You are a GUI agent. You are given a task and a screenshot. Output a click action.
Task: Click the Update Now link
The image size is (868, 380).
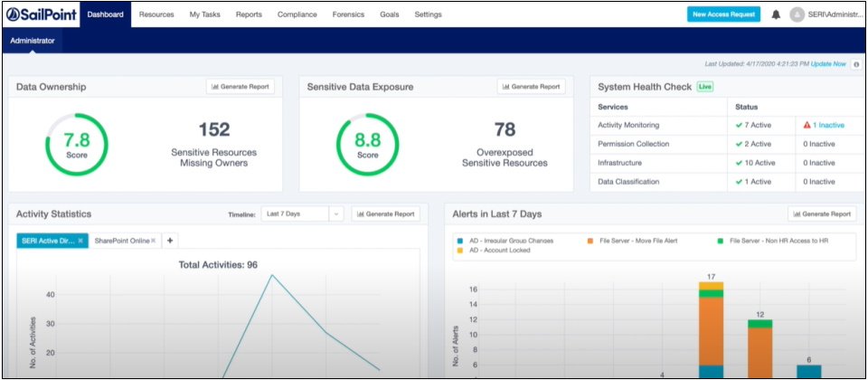pos(828,64)
